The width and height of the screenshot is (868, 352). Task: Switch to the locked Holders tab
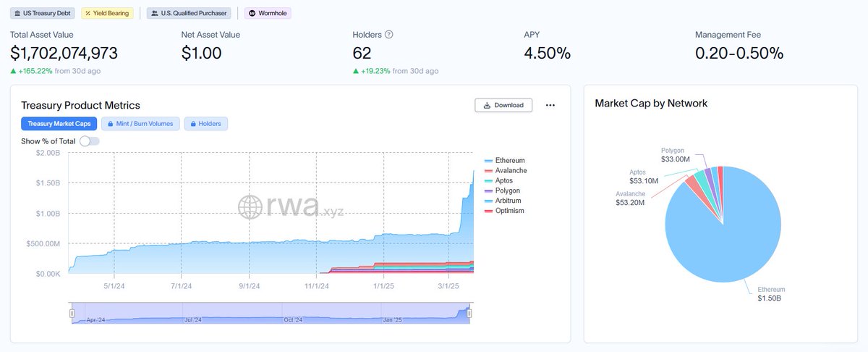[206, 124]
